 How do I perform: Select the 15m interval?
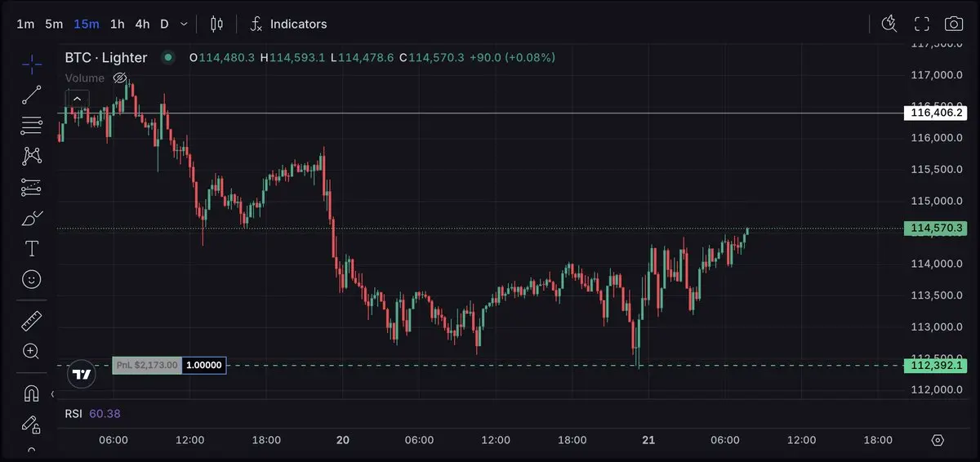click(87, 24)
